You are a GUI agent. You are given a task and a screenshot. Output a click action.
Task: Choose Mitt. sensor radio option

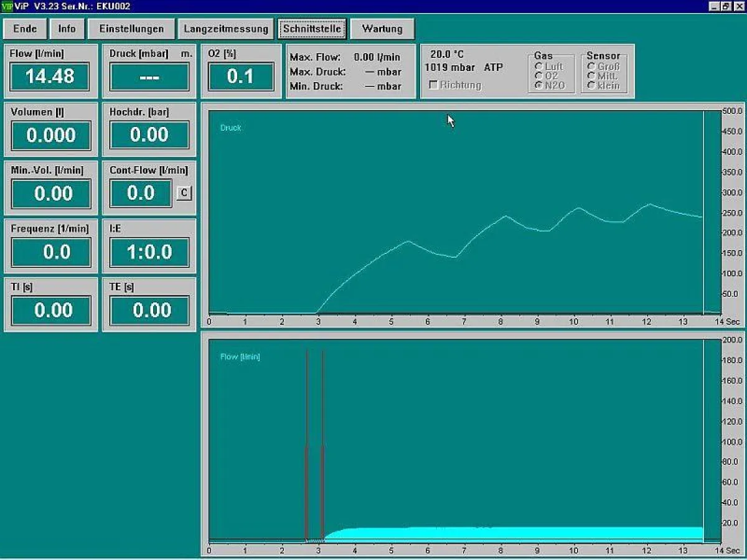tap(591, 76)
